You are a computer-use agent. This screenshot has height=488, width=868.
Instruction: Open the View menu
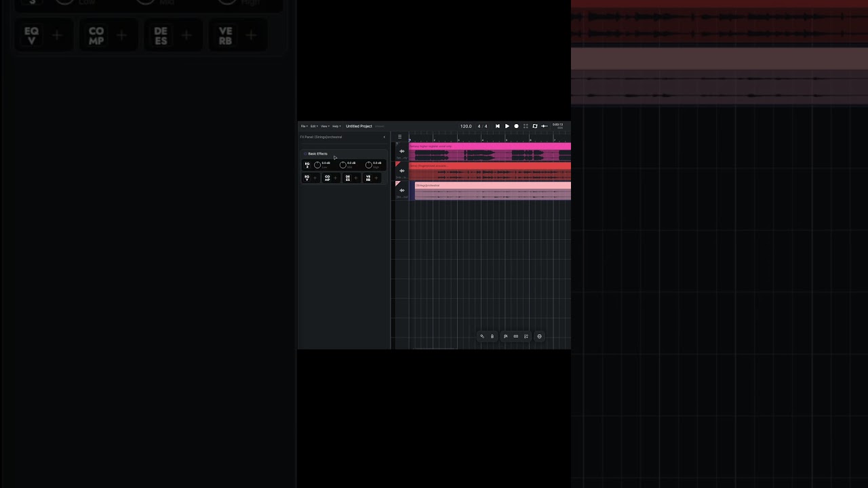click(325, 126)
